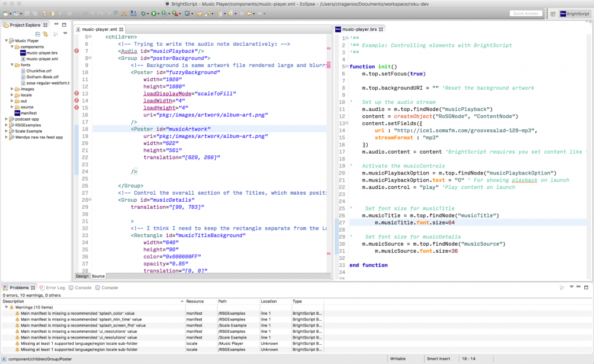Click the Link with Editor icon in Project Explorer
The width and height of the screenshot is (594, 364).
click(45, 33)
